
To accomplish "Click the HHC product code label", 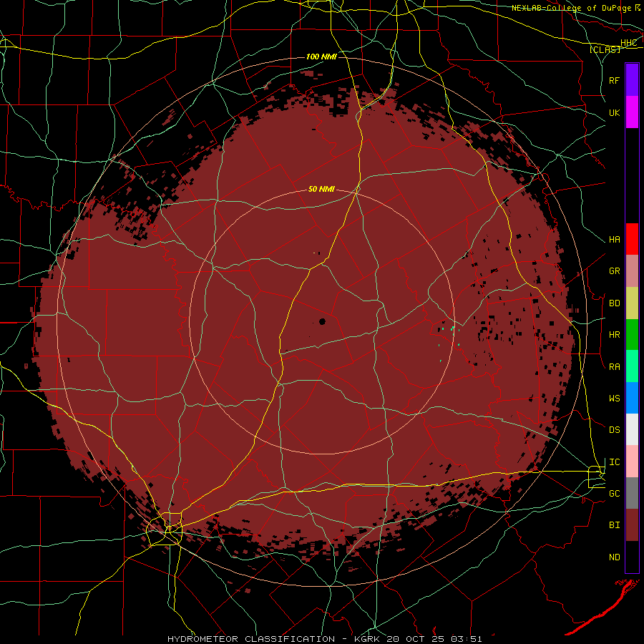I will (628, 42).
